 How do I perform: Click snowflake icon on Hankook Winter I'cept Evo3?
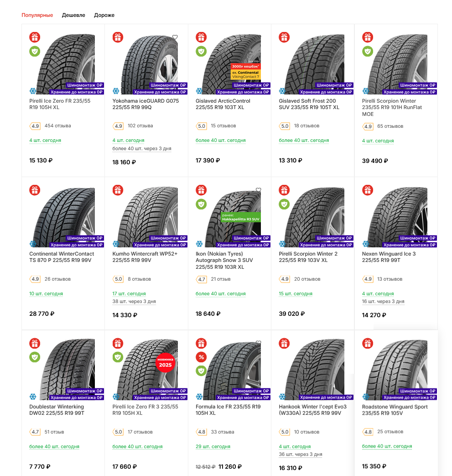click(x=282, y=397)
